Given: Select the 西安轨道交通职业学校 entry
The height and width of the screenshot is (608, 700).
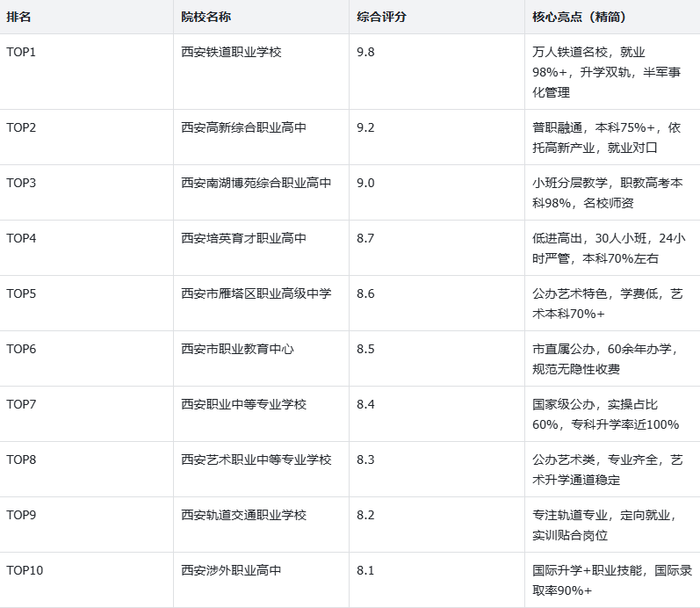Looking at the screenshot, I should pos(243,516).
